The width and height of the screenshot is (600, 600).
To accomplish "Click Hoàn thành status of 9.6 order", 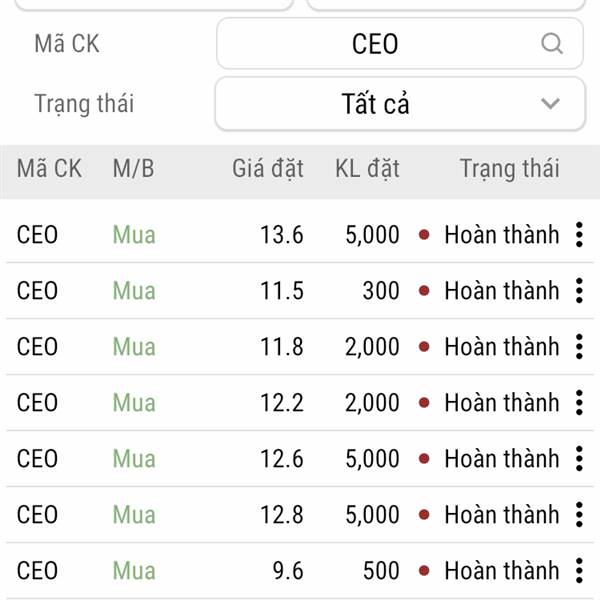I will click(502, 570).
